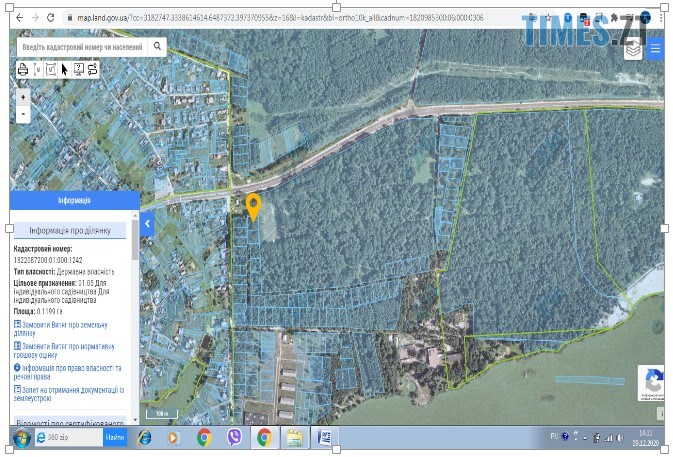
Task: Zoom in with the plus button
Action: click(x=23, y=97)
